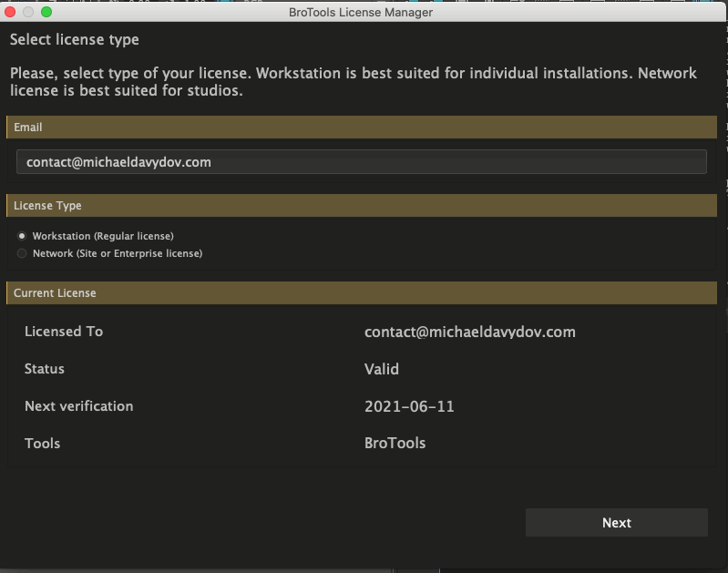728x573 pixels.
Task: Click the Next button
Action: point(617,522)
